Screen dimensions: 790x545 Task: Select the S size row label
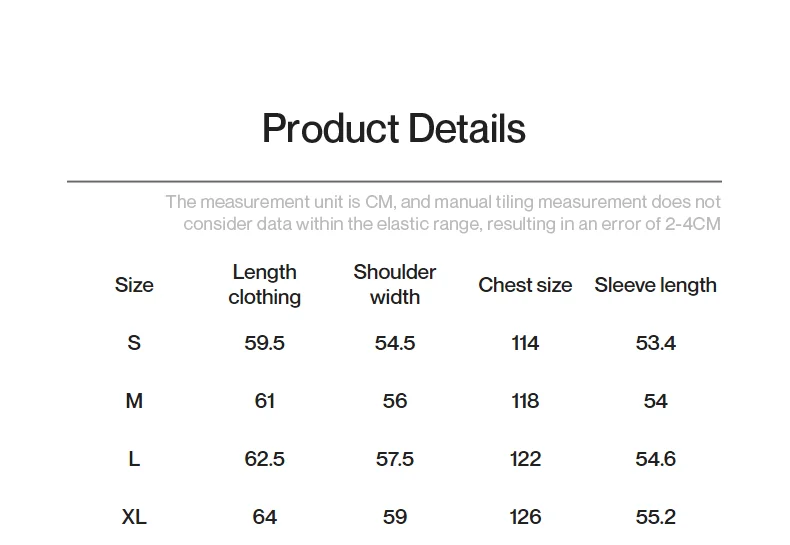(x=134, y=343)
